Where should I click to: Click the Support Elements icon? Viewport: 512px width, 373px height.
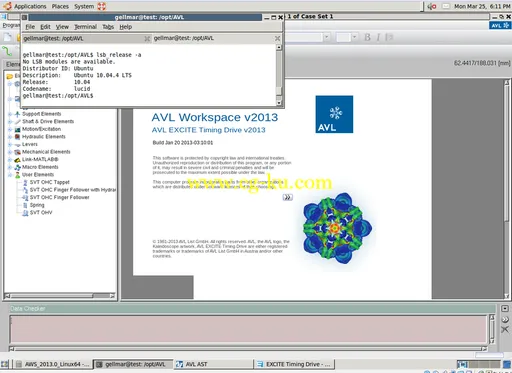point(17,114)
